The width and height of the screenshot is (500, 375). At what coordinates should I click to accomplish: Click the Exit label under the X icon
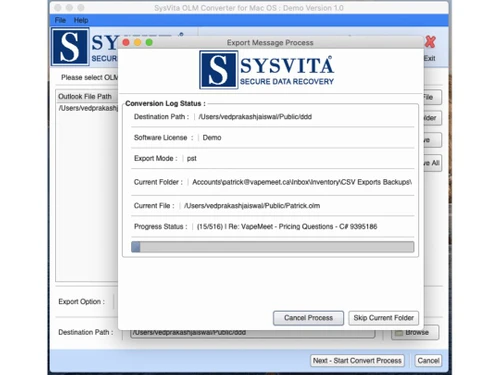pos(430,58)
